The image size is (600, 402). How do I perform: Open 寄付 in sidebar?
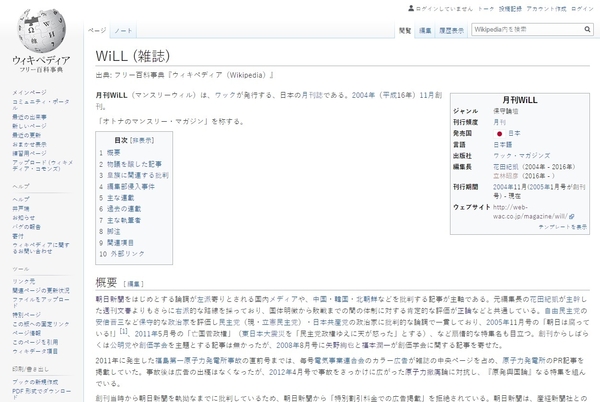coord(18,236)
